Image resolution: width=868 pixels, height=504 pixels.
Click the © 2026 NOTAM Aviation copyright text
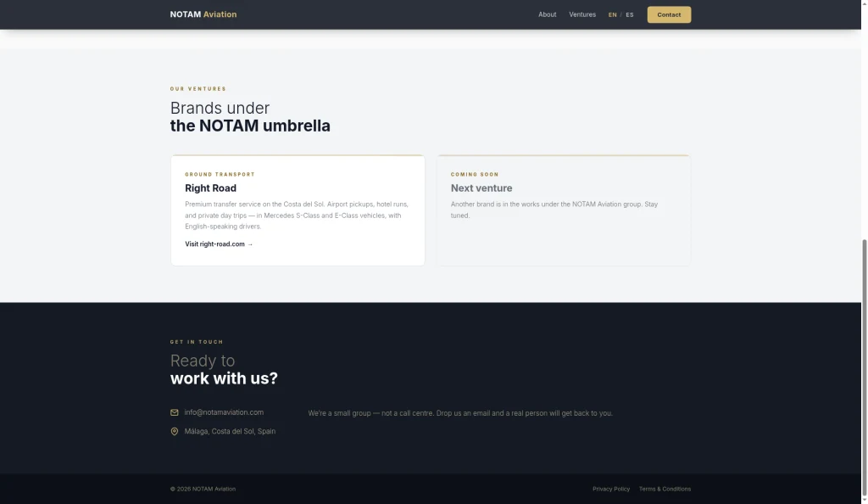(x=203, y=489)
